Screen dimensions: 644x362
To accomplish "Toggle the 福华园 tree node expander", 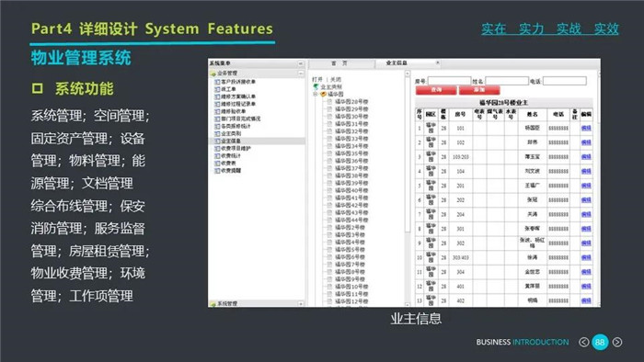I will (x=316, y=95).
